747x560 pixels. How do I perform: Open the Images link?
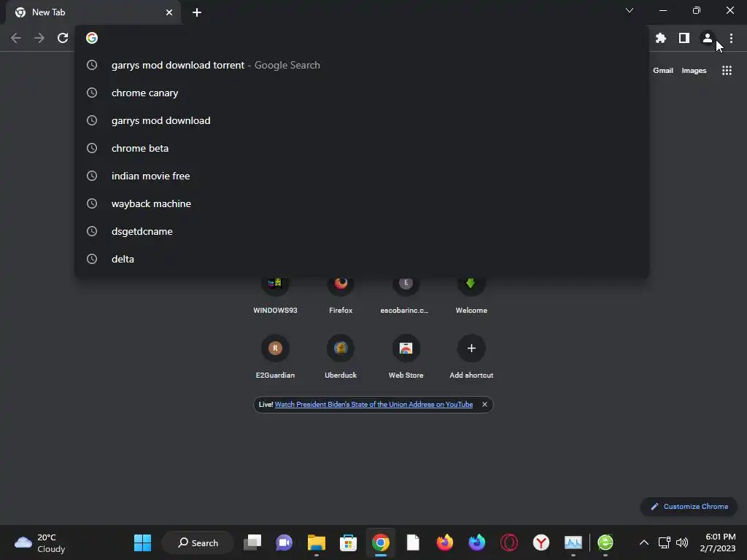click(x=694, y=71)
